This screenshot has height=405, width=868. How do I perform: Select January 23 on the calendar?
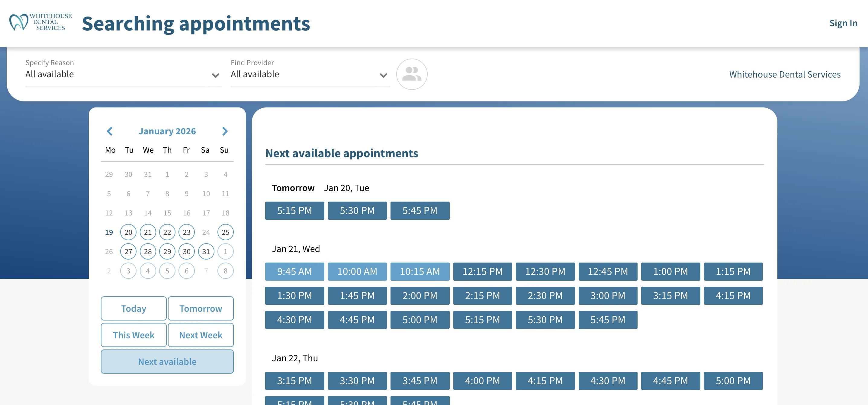[x=186, y=232]
